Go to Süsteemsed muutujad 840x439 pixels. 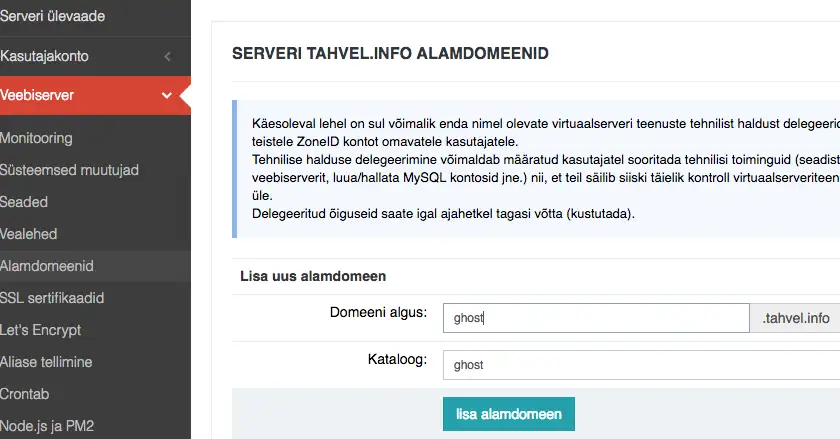(69, 170)
